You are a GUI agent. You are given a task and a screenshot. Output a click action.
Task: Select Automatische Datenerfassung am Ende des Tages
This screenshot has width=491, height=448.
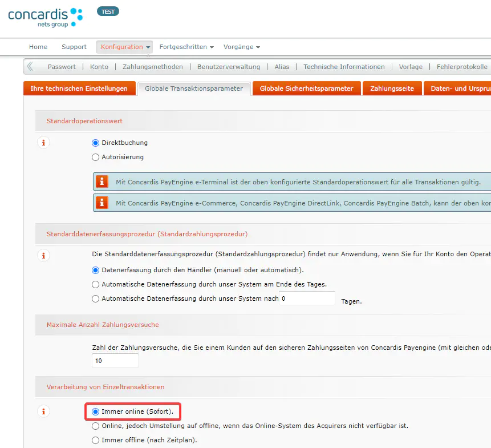pos(95,284)
